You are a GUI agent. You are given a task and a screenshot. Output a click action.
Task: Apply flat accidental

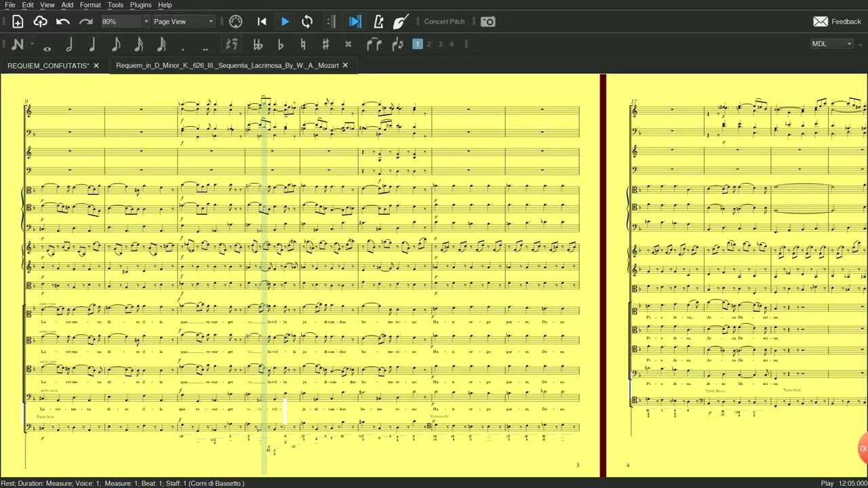[x=281, y=45]
